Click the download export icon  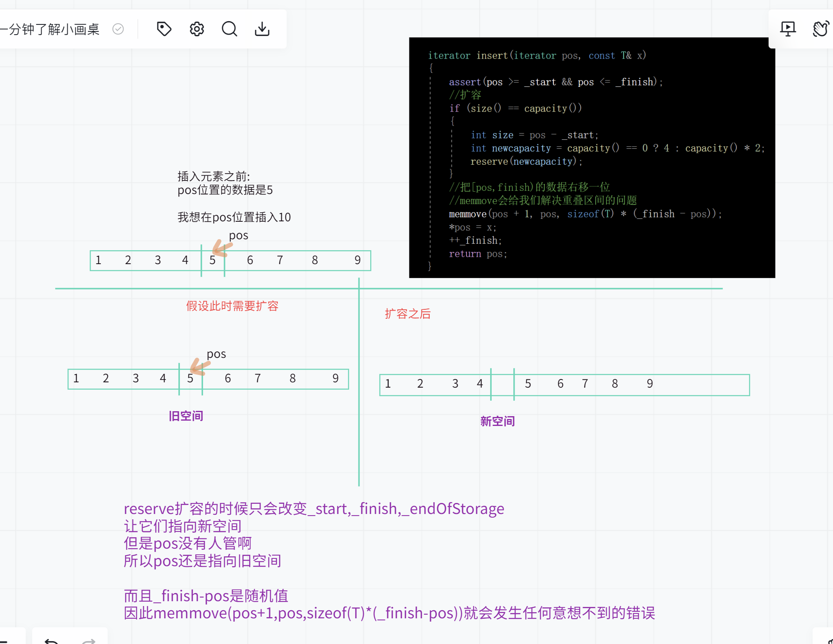tap(262, 29)
